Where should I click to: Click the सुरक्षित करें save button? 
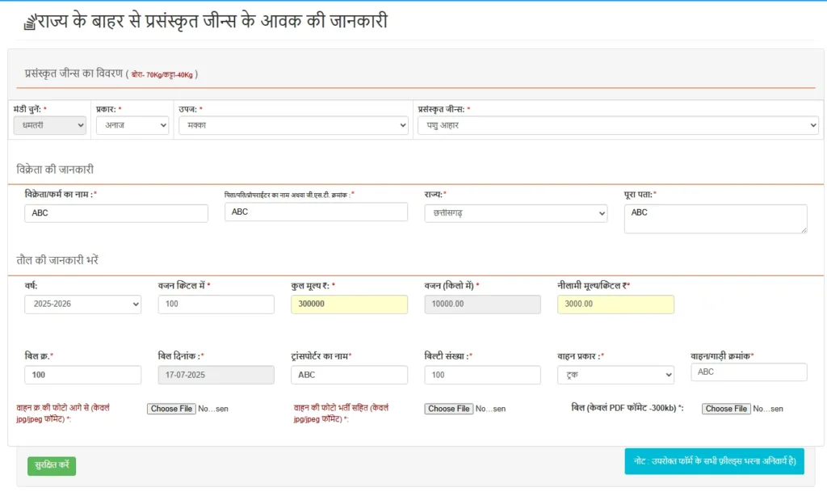coord(51,466)
